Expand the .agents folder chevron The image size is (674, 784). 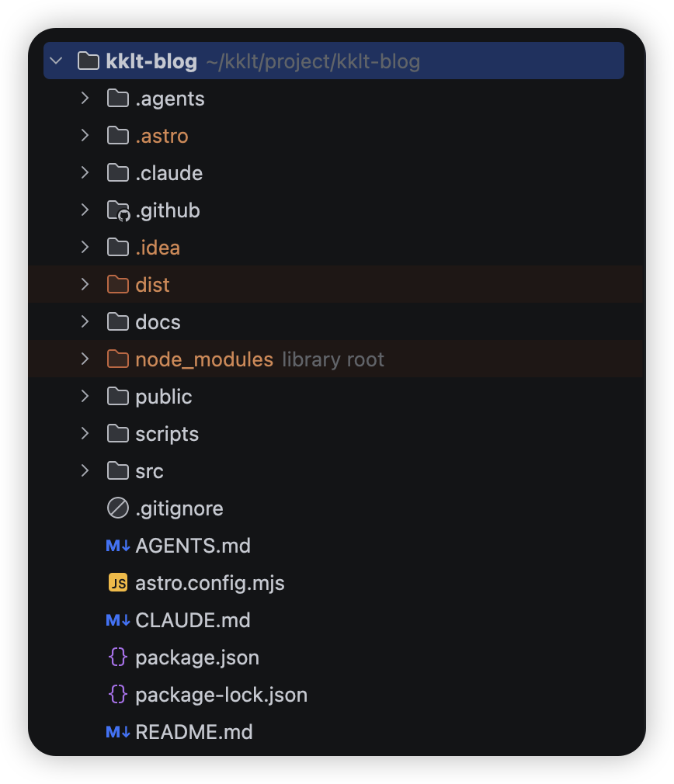(85, 98)
